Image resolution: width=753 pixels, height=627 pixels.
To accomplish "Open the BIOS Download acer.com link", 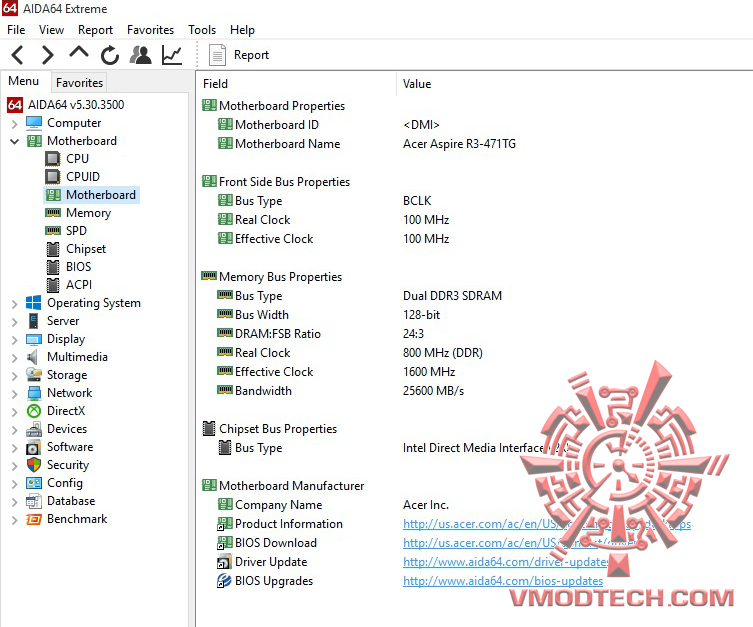I will click(522, 543).
